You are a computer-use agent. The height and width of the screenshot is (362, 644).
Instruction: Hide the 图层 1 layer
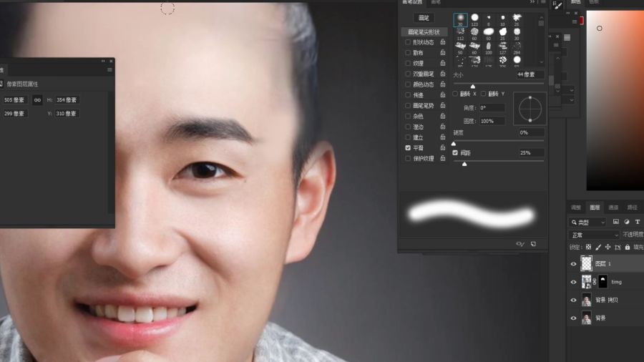tap(573, 264)
